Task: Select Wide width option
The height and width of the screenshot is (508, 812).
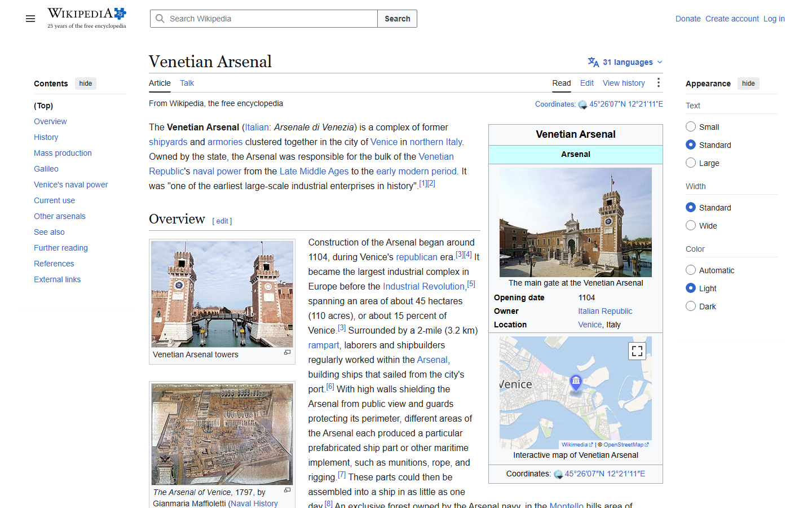Action: point(691,225)
